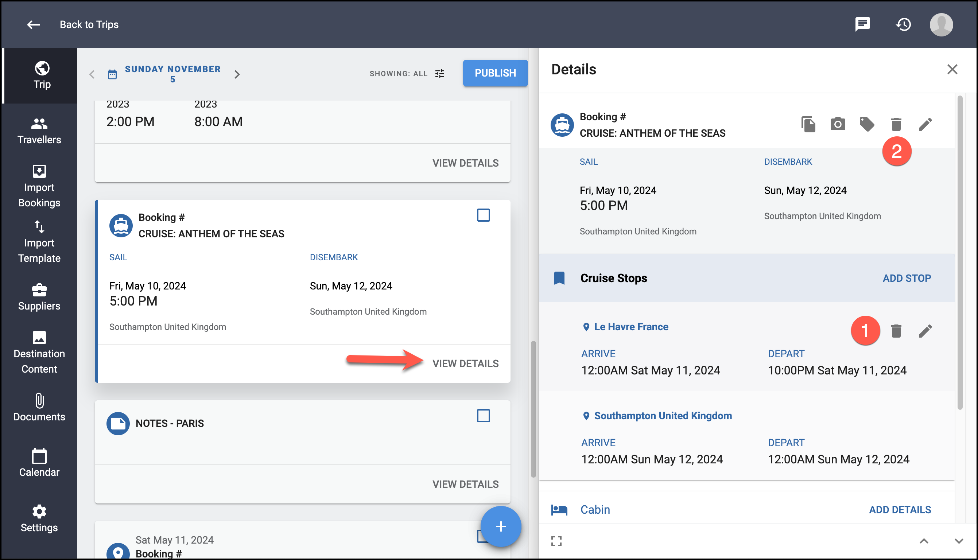
Task: Click Add Details for Cabin
Action: pos(900,510)
